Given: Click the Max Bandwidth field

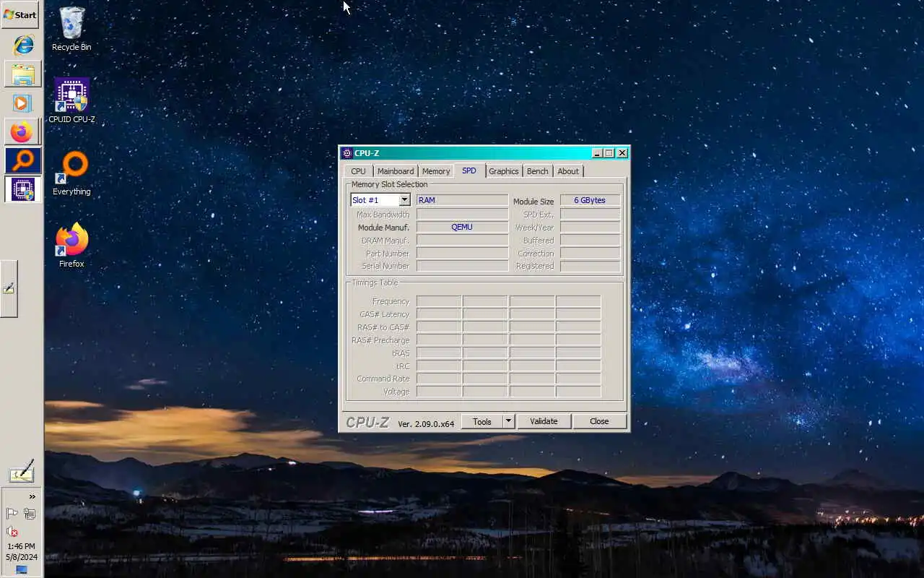Looking at the screenshot, I should click(x=462, y=214).
